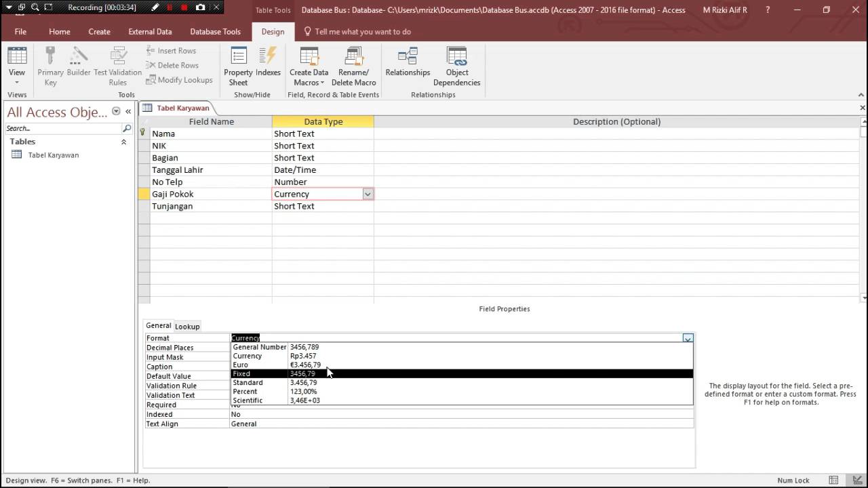Switch to External Data tab

[x=150, y=31]
